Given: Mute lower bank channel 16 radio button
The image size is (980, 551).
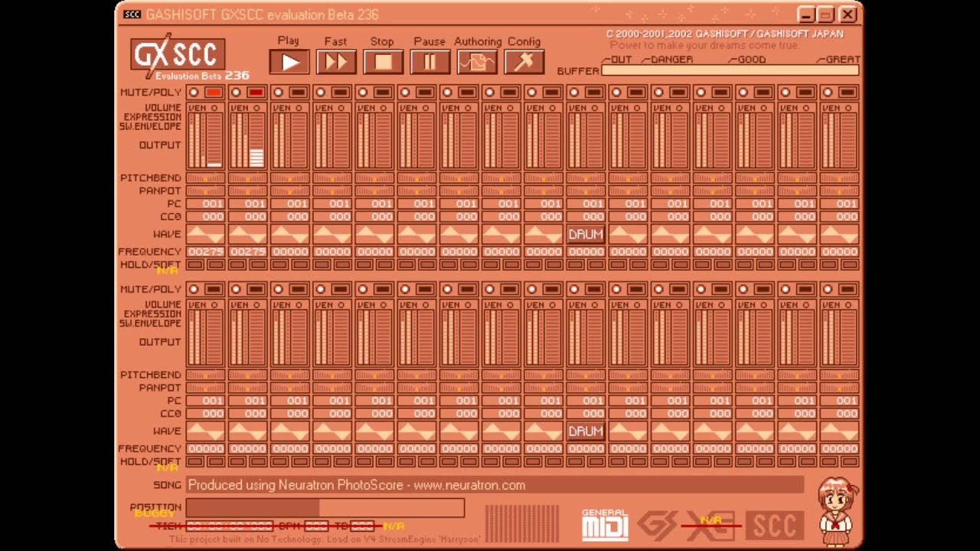Looking at the screenshot, I should point(827,289).
